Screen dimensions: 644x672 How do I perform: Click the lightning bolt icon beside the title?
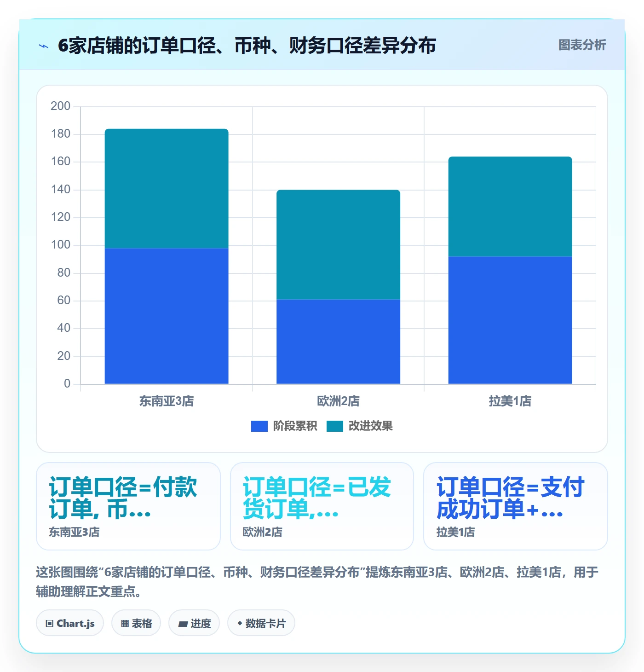[44, 46]
